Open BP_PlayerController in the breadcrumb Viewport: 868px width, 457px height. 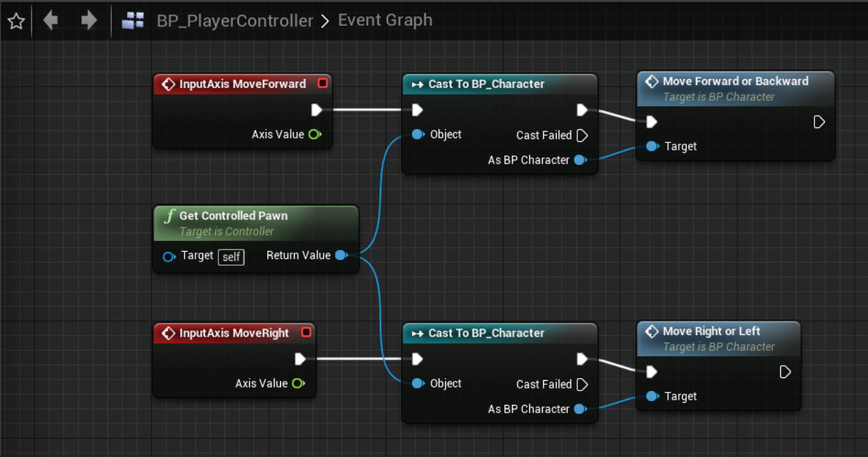235,21
